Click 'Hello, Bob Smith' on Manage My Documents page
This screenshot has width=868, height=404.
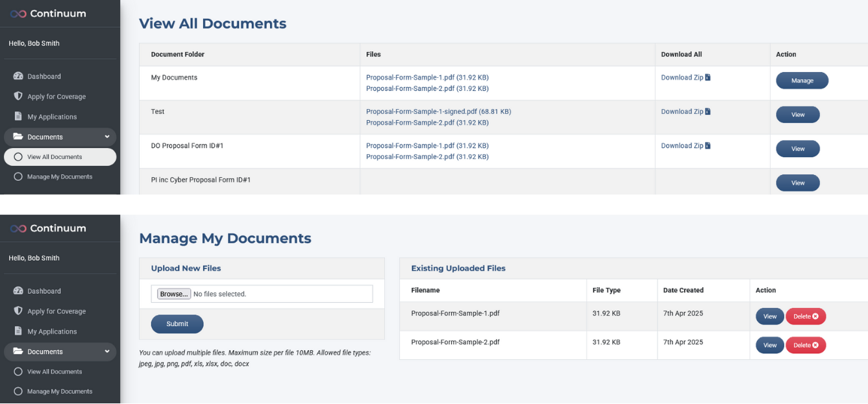34,258
